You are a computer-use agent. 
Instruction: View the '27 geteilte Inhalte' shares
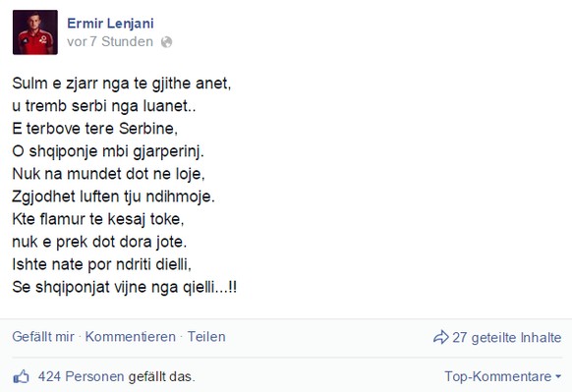[x=507, y=337]
